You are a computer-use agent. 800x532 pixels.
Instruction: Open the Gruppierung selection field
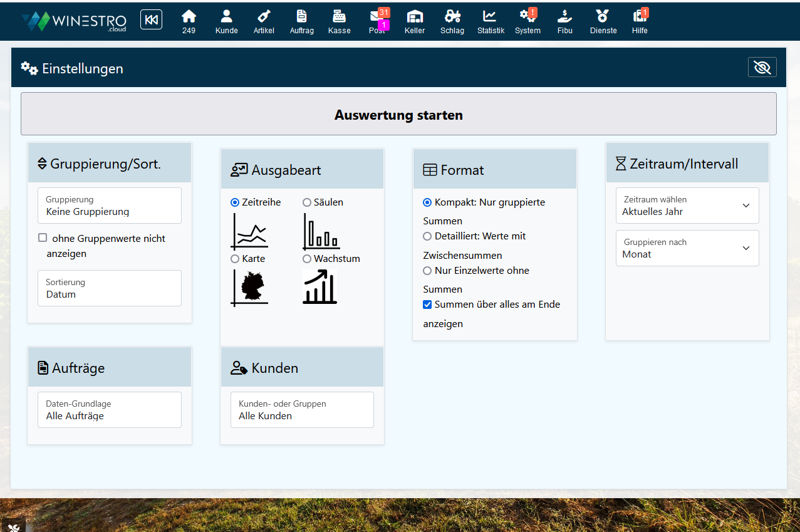pyautogui.click(x=110, y=206)
